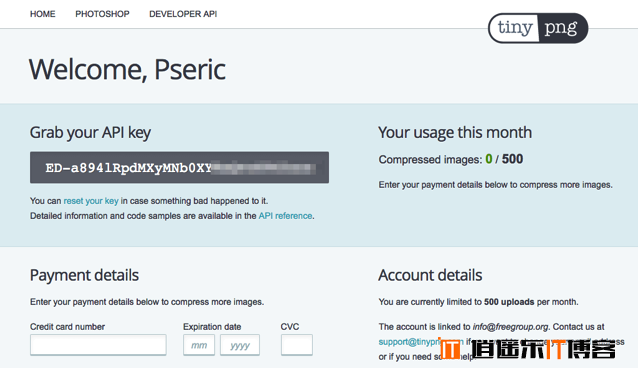Screen dimensions: 638x368
Task: Click the expiration month 'mm' field
Action: [199, 345]
